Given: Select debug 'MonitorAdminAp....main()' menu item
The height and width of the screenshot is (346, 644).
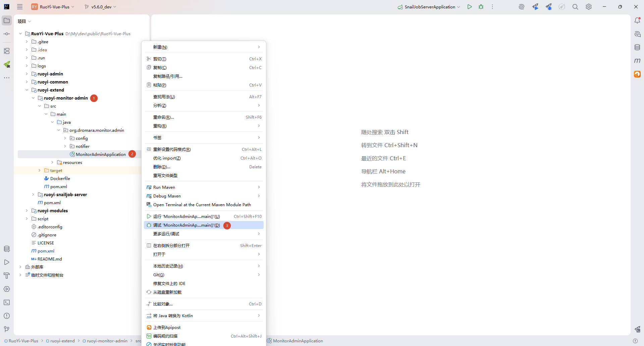Looking at the screenshot, I should pyautogui.click(x=186, y=225).
